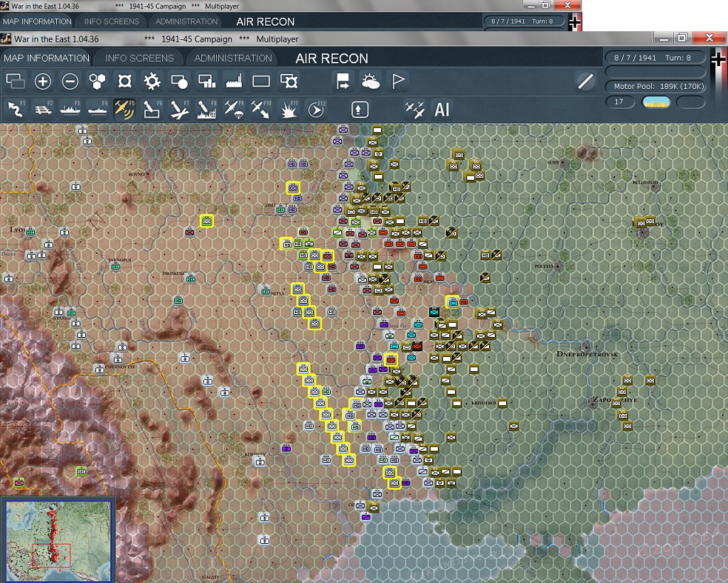Click the AIR RECON mode title
728x583 pixels.
coord(331,58)
